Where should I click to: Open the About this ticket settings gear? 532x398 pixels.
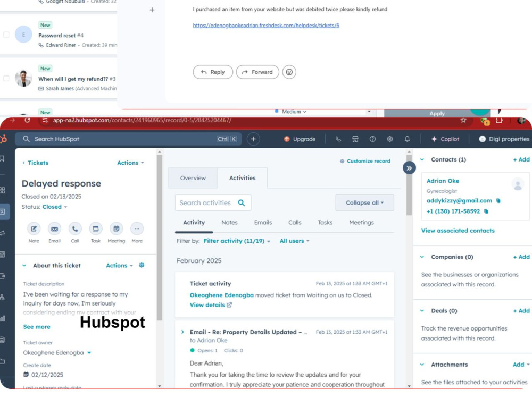142,265
